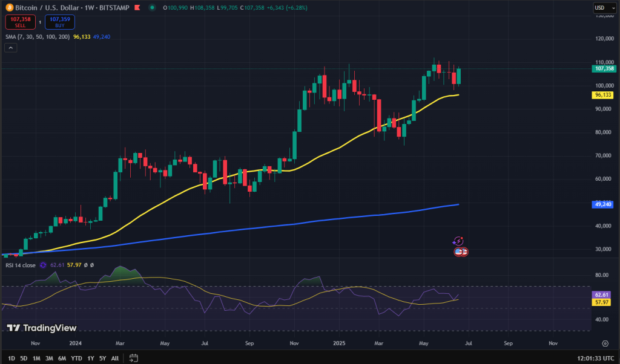This screenshot has height=364, width=620.
Task: Click the green market status dot
Action: pos(152,7)
